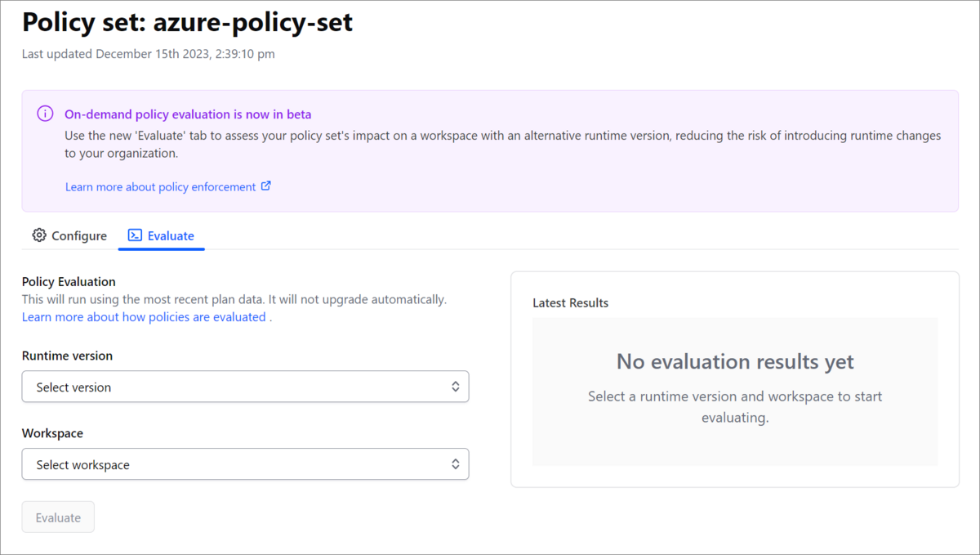This screenshot has height=555, width=980.
Task: Switch to the Configure tab
Action: click(69, 235)
